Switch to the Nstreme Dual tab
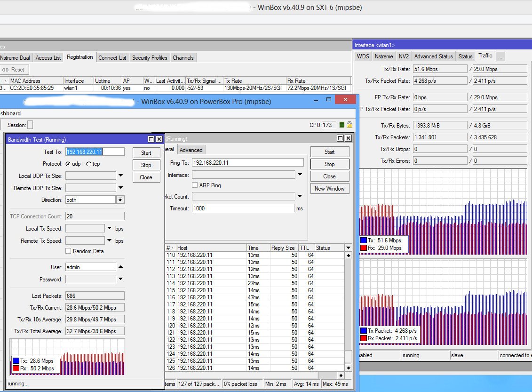532x392 pixels. (x=15, y=58)
